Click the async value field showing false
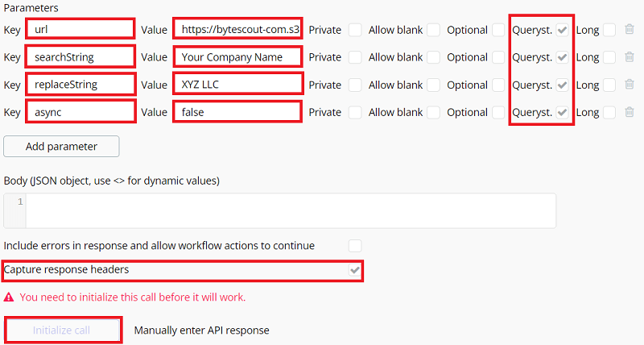The image size is (644, 345). (x=237, y=112)
